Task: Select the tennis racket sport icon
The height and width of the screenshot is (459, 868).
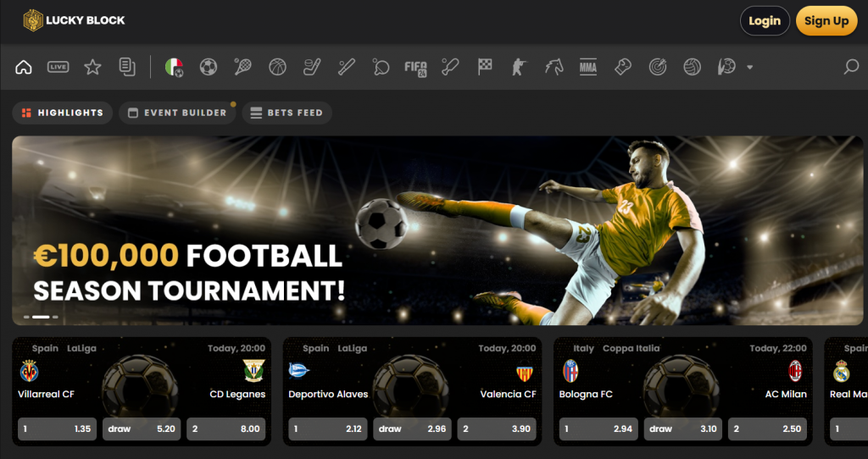Action: (x=242, y=68)
